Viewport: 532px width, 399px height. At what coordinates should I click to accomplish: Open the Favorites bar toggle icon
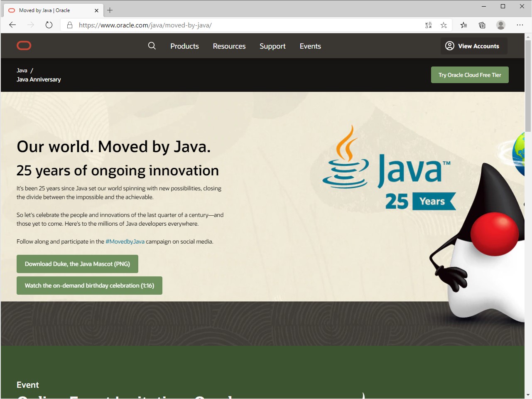click(x=463, y=25)
